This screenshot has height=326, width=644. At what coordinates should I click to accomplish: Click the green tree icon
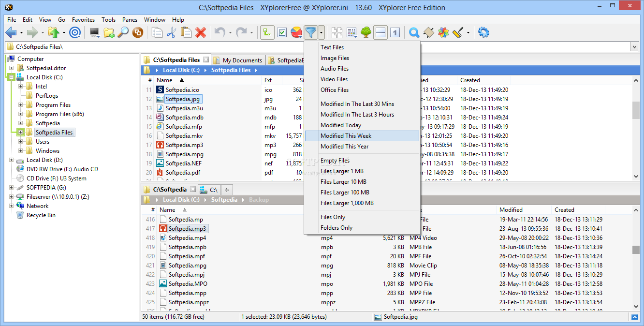[x=366, y=32]
